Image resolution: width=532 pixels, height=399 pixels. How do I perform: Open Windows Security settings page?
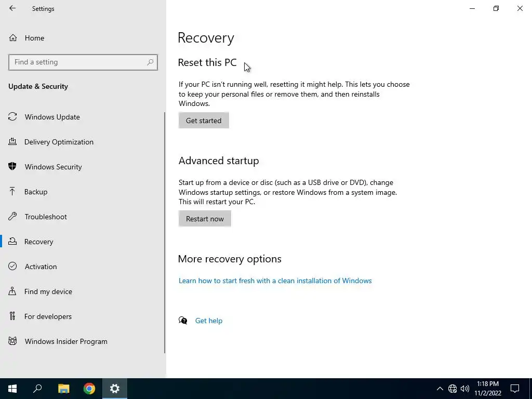[54, 167]
